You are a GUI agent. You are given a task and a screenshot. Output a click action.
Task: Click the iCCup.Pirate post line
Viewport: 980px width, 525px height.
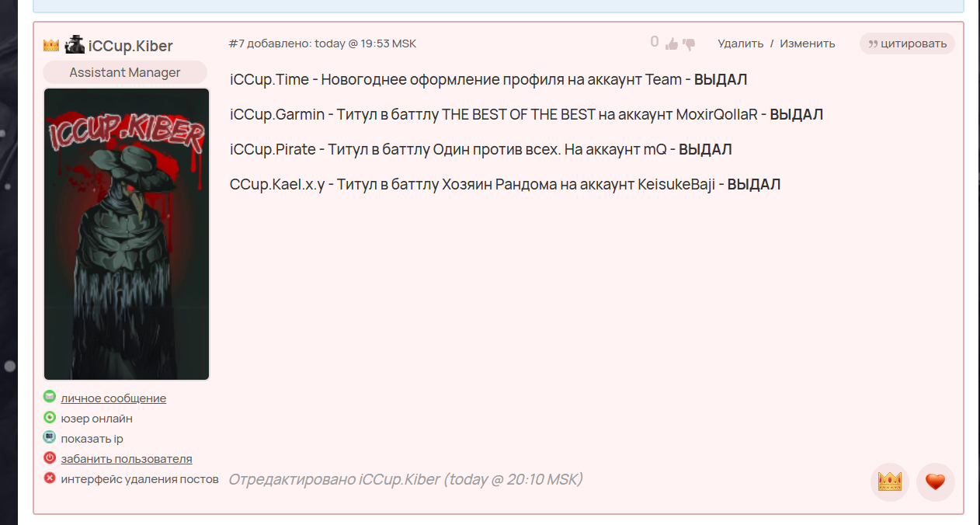coord(481,149)
